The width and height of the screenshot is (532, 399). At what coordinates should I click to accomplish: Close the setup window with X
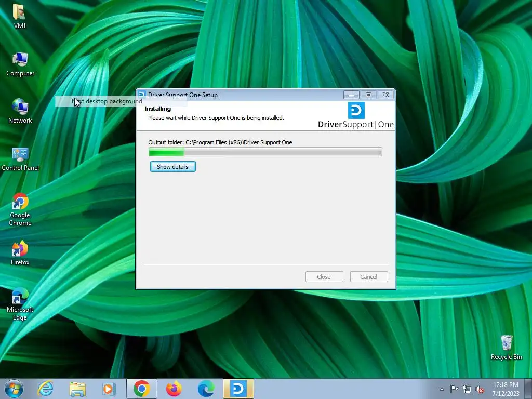click(x=386, y=95)
